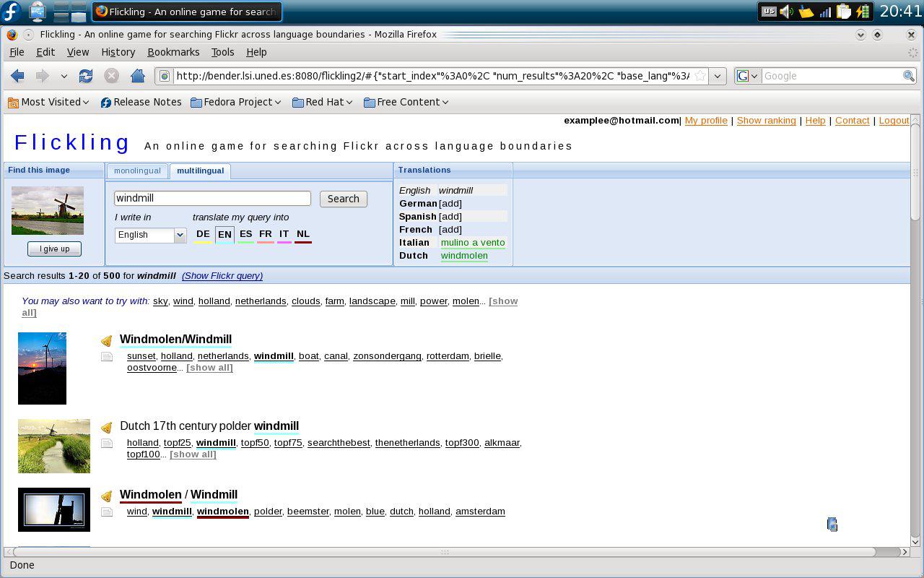Toggle ES translation language
The height and width of the screenshot is (578, 924).
245,235
